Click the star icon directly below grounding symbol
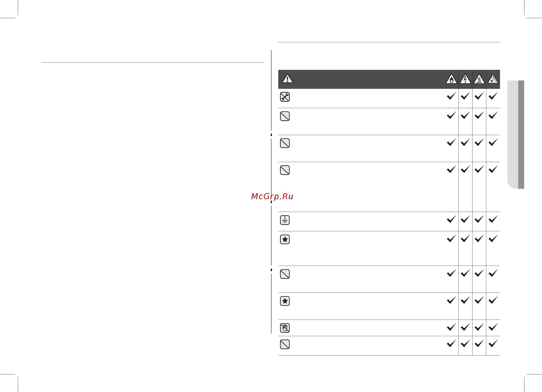Image resolution: width=542 pixels, height=392 pixels. point(285,239)
